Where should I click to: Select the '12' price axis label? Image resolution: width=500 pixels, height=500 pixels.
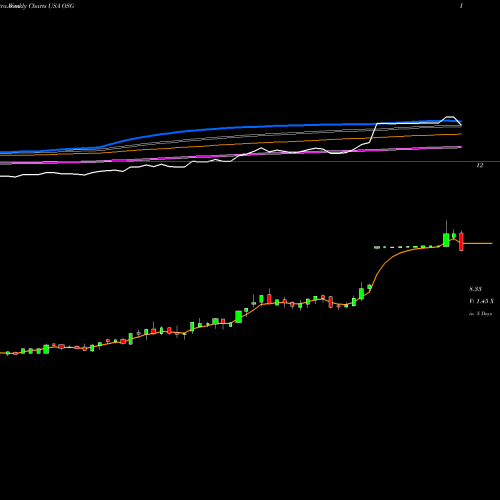[x=480, y=165]
